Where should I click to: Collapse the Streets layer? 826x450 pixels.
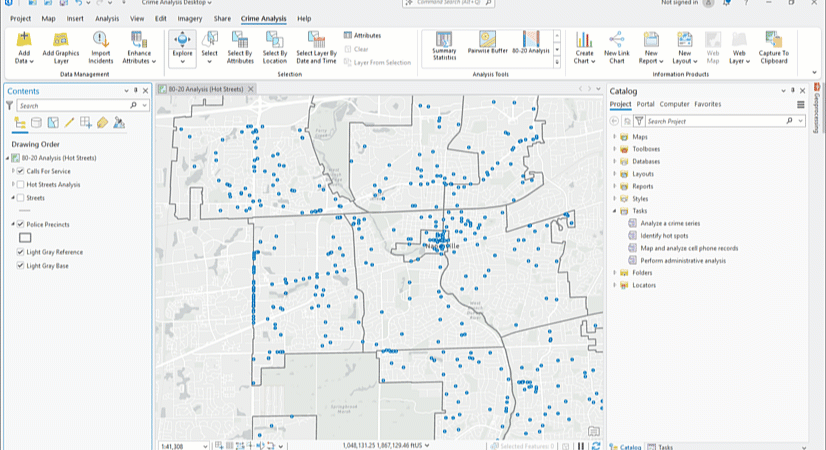pyautogui.click(x=13, y=198)
